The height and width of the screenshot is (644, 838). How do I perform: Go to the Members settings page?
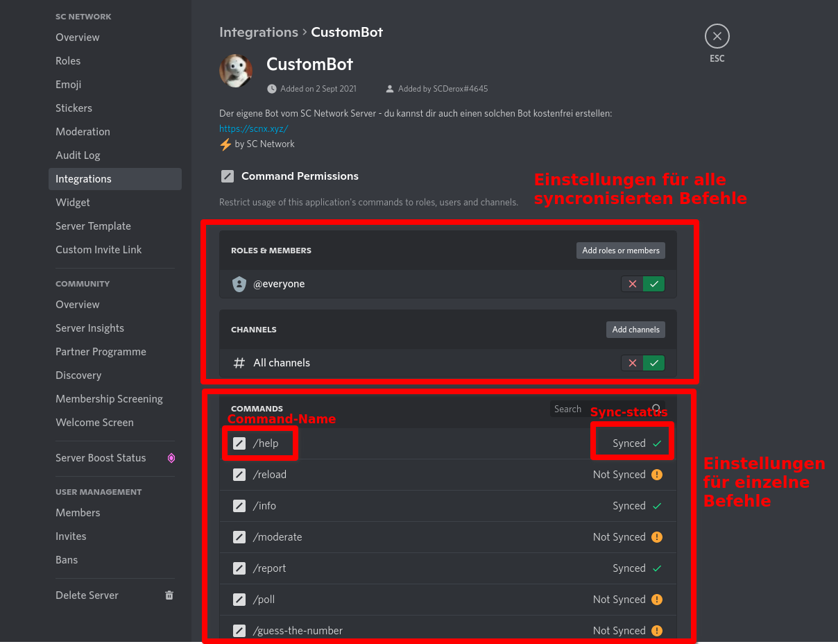click(78, 513)
